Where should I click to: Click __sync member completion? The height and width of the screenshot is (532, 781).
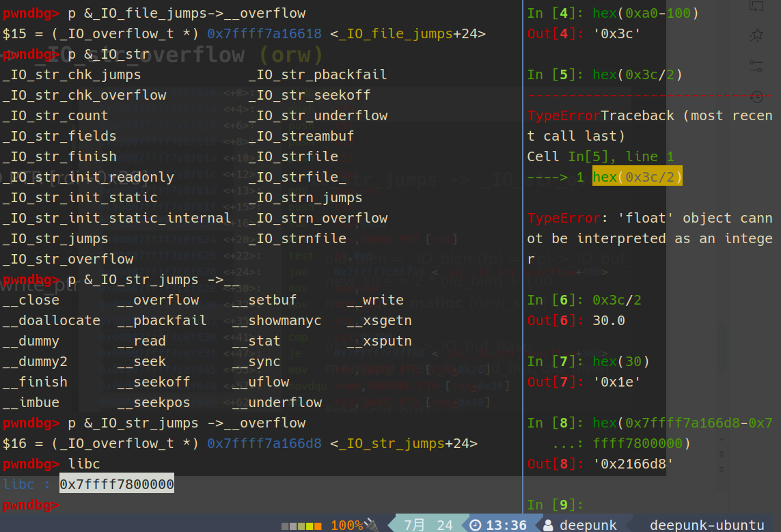256,361
